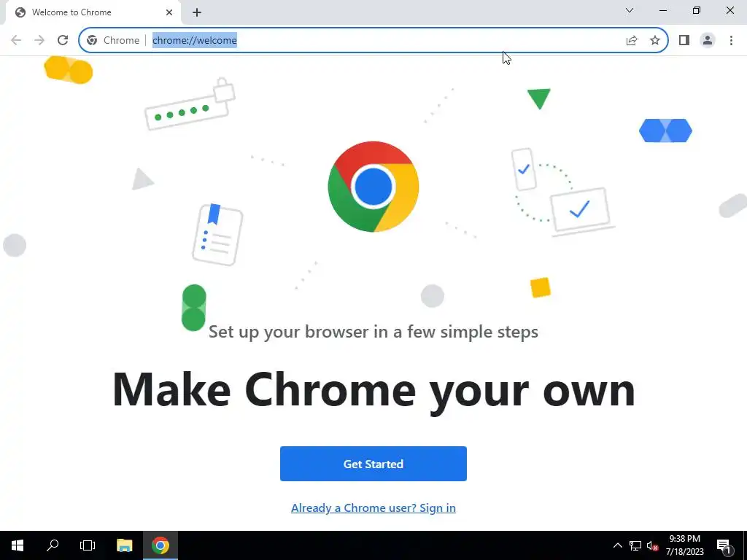Click the Get Started button
747x560 pixels.
[x=373, y=464]
